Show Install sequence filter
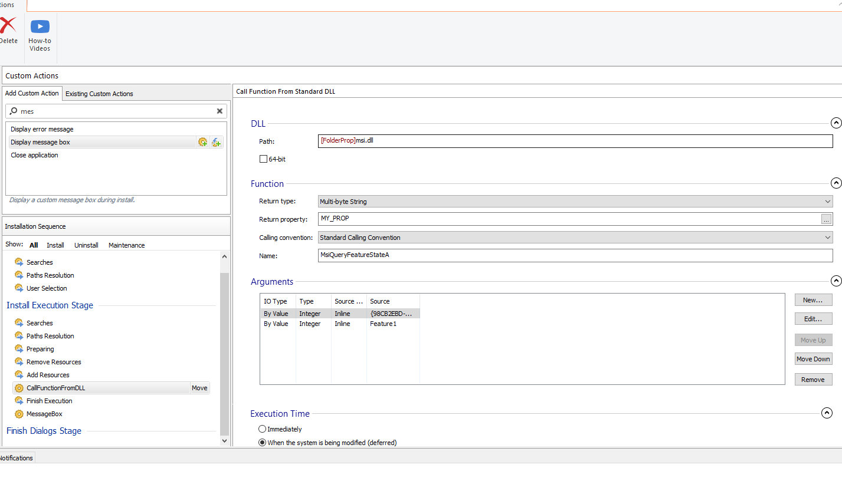The height and width of the screenshot is (504, 842). (55, 245)
